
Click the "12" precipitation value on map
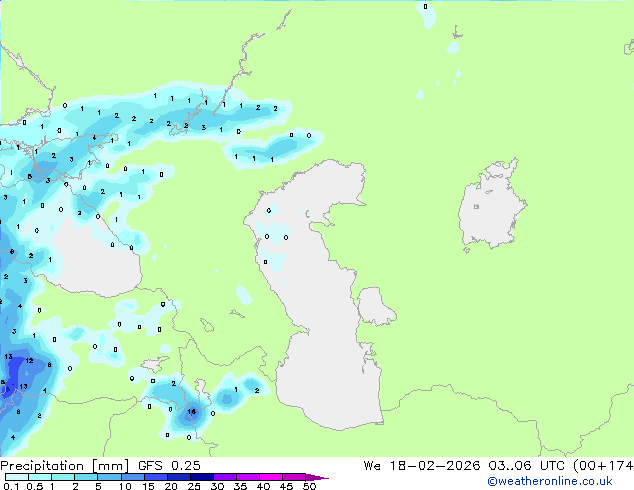coord(30,360)
